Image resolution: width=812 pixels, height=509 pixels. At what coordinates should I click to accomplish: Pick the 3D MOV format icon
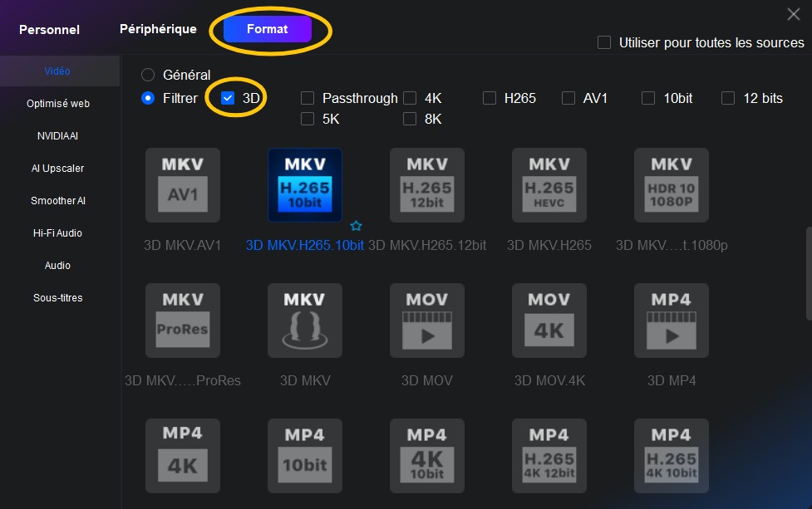coord(427,321)
